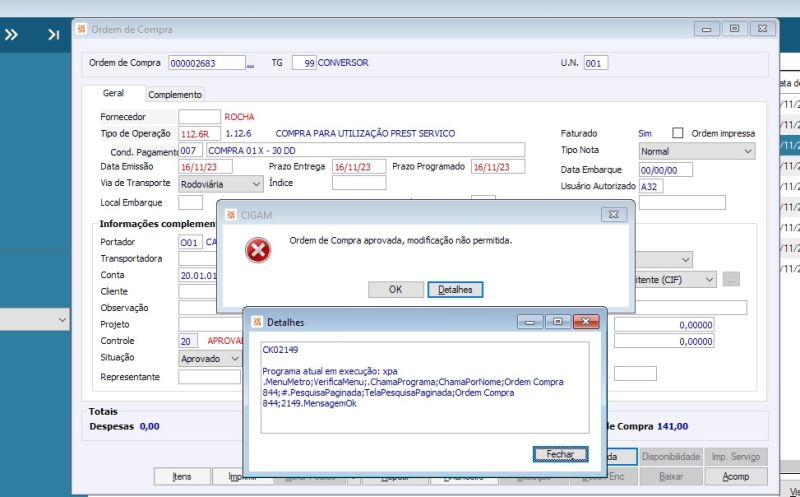Viewport: 800px width, 497px height.
Task: Click the red error icon in CIGAM dialog
Action: 258,250
